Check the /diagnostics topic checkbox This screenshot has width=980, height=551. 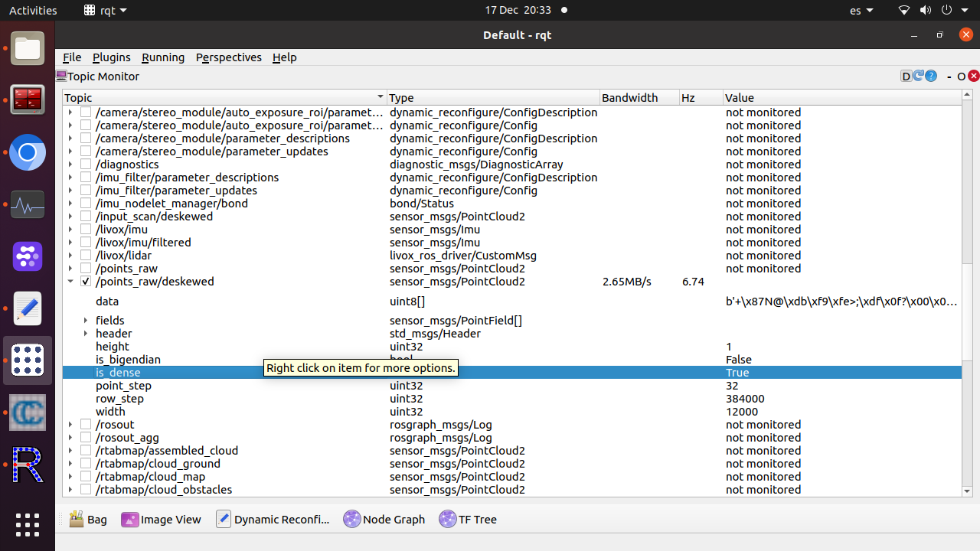coord(86,165)
